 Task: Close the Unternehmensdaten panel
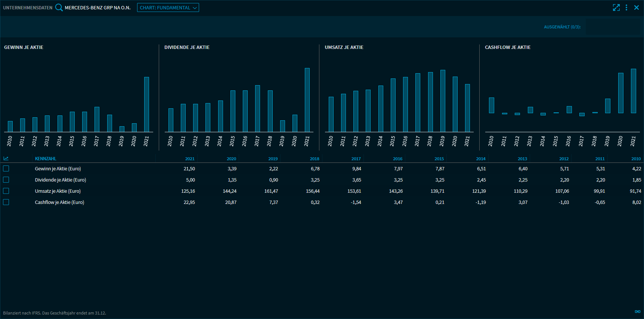637,7
